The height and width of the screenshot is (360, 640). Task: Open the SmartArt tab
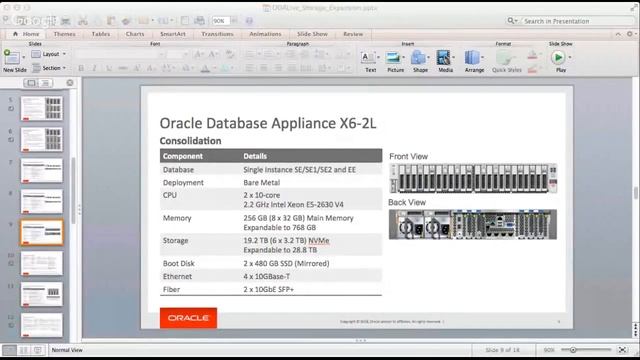coord(173,34)
